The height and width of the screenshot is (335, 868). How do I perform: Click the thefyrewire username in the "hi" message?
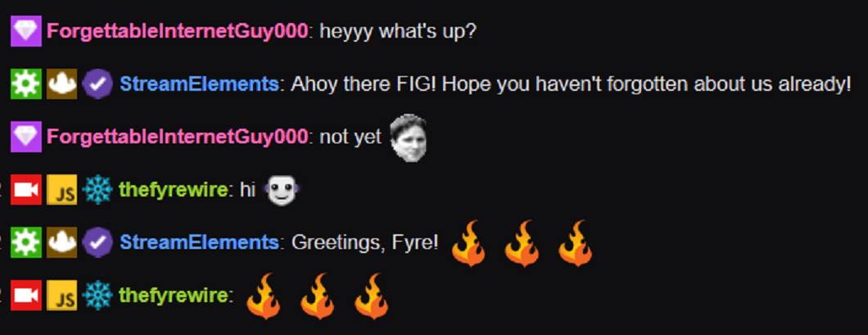[x=174, y=190]
